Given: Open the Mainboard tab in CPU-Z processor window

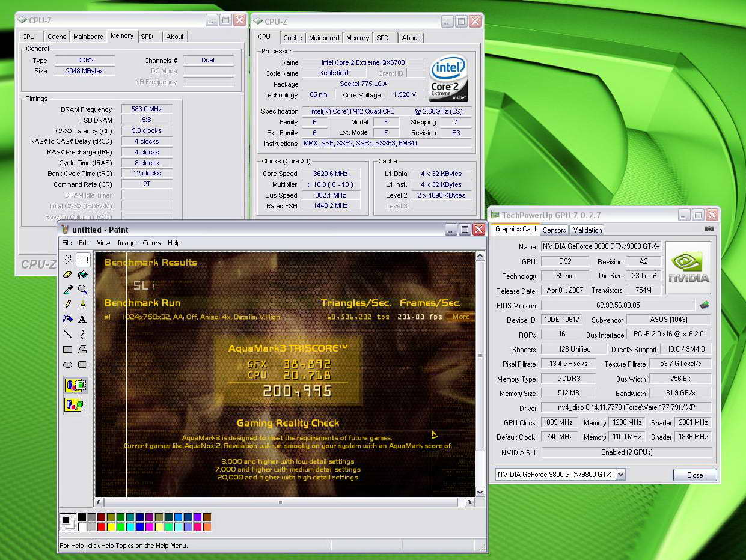Looking at the screenshot, I should pyautogui.click(x=324, y=38).
